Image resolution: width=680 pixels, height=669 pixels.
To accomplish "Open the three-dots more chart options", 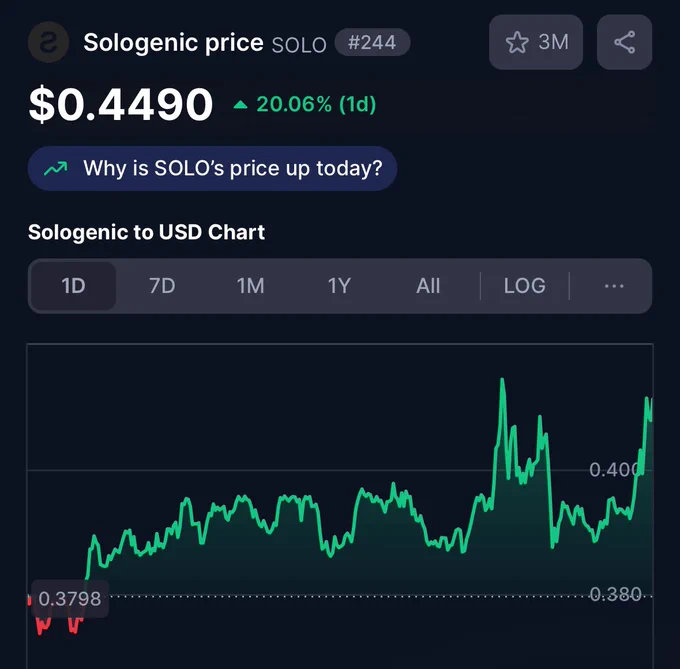I will click(614, 286).
